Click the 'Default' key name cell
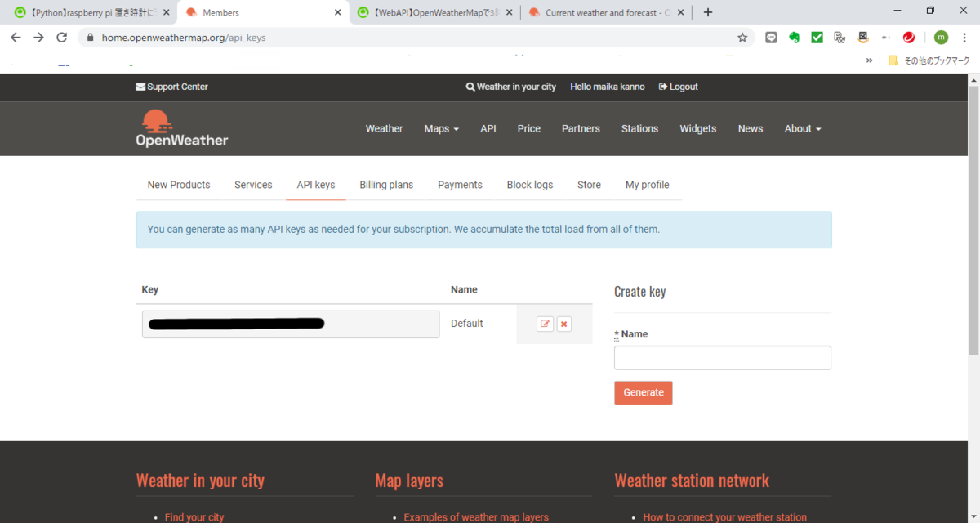 tap(467, 324)
